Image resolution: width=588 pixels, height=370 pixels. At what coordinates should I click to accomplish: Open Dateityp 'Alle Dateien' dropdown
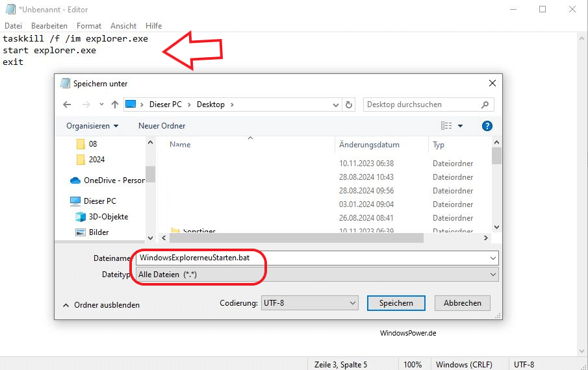click(x=317, y=275)
